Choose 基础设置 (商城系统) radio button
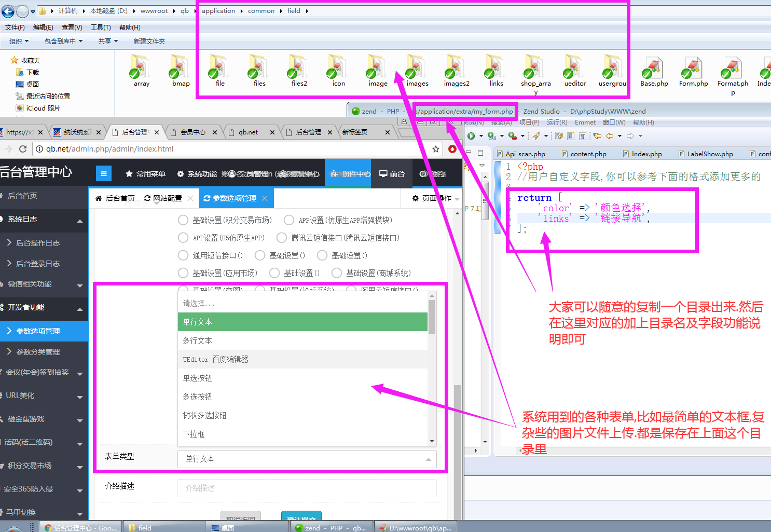Viewport: 771px width, 532px height. [x=337, y=273]
